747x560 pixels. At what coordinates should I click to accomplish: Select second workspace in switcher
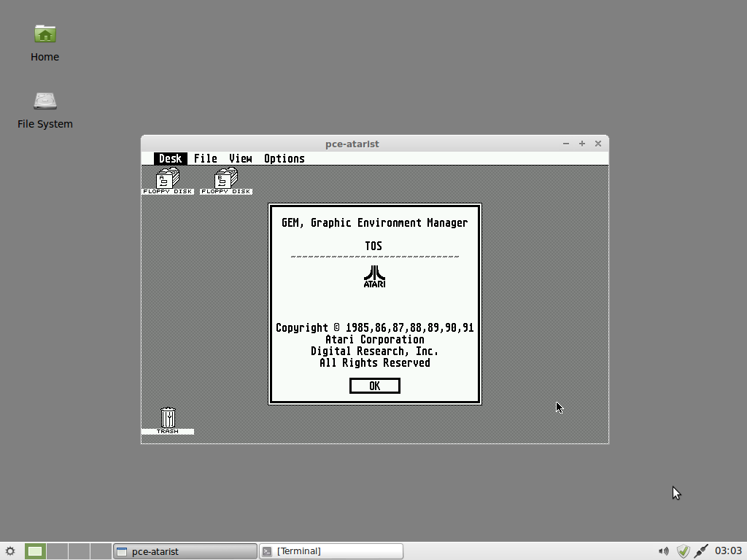[57, 551]
